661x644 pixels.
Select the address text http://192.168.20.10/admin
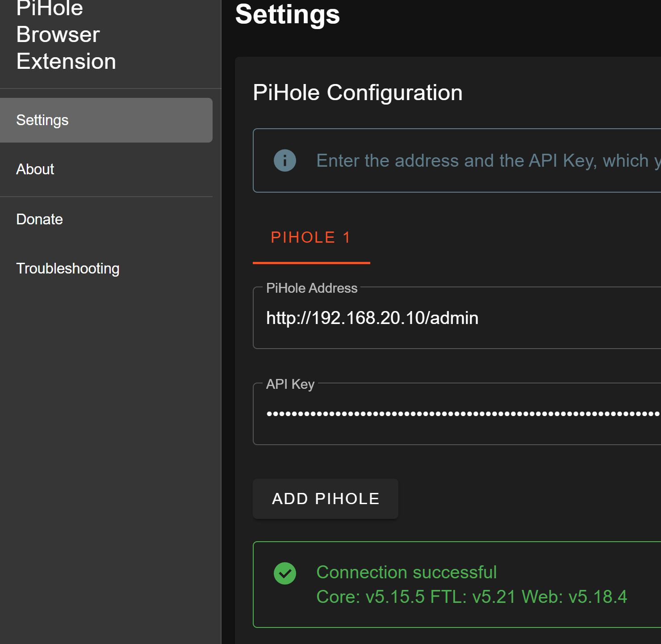pyautogui.click(x=372, y=318)
